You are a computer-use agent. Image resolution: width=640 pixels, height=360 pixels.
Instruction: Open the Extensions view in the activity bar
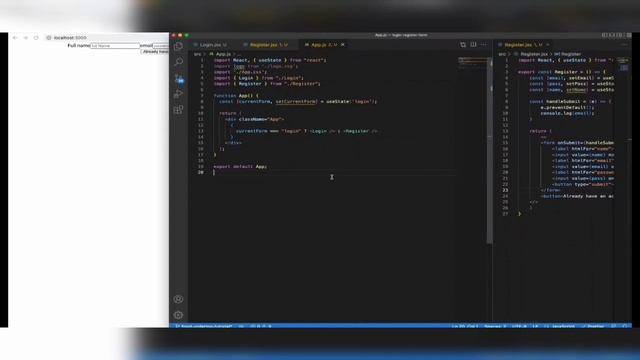(178, 110)
